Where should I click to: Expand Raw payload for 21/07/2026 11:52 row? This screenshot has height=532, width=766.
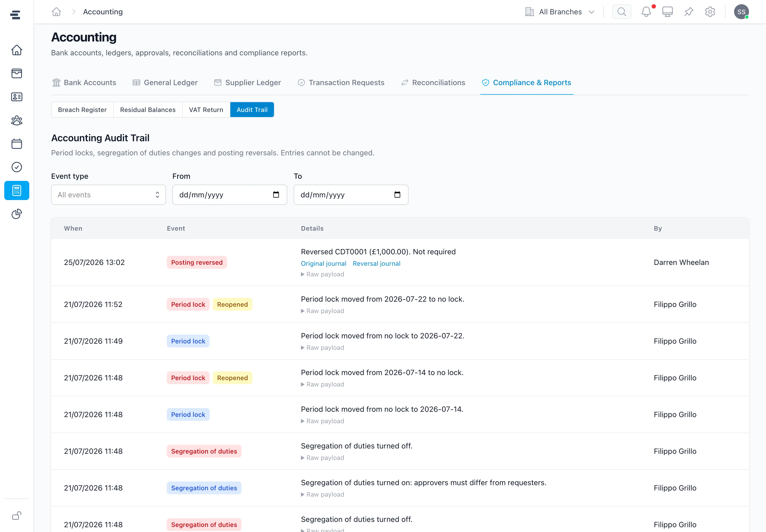coord(322,311)
